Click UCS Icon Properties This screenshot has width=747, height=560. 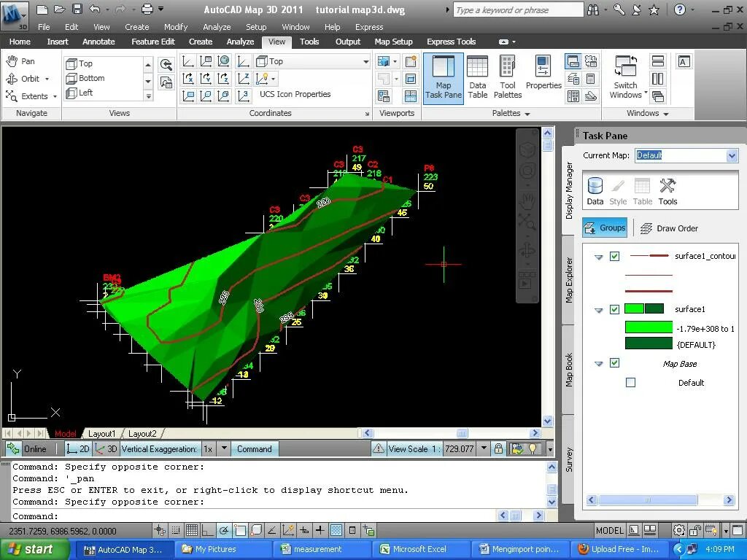[295, 94]
